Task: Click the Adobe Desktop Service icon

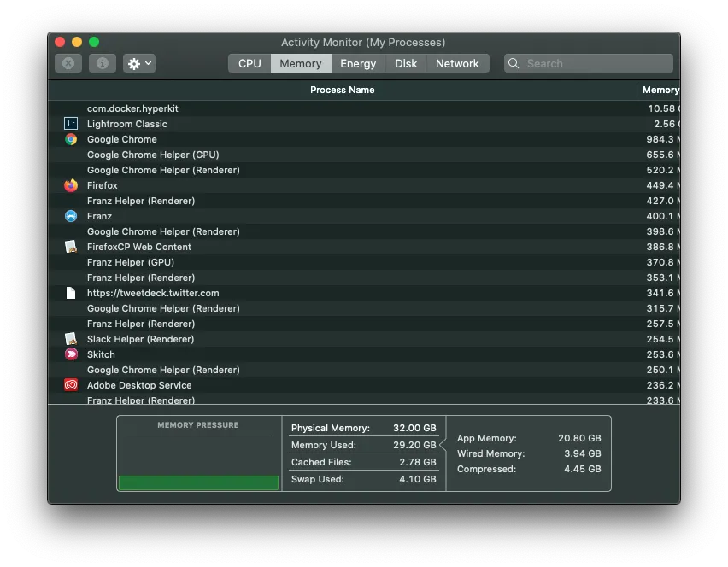Action: point(71,385)
